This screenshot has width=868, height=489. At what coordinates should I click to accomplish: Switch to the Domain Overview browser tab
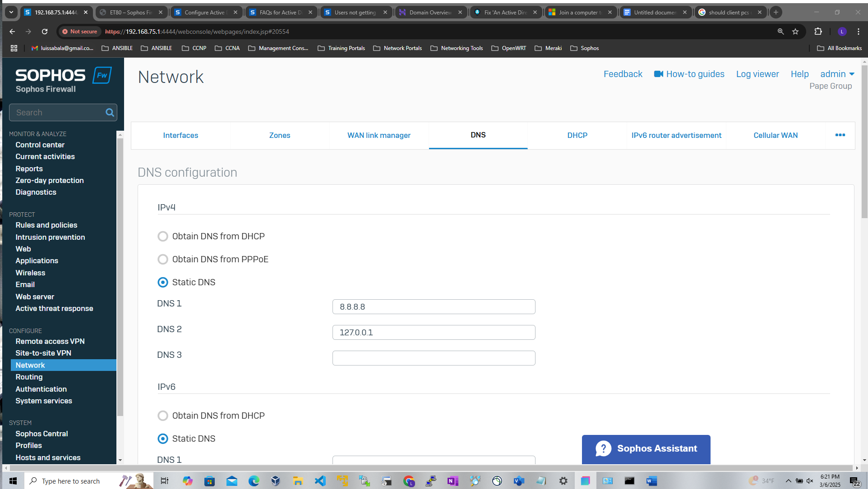tap(431, 12)
